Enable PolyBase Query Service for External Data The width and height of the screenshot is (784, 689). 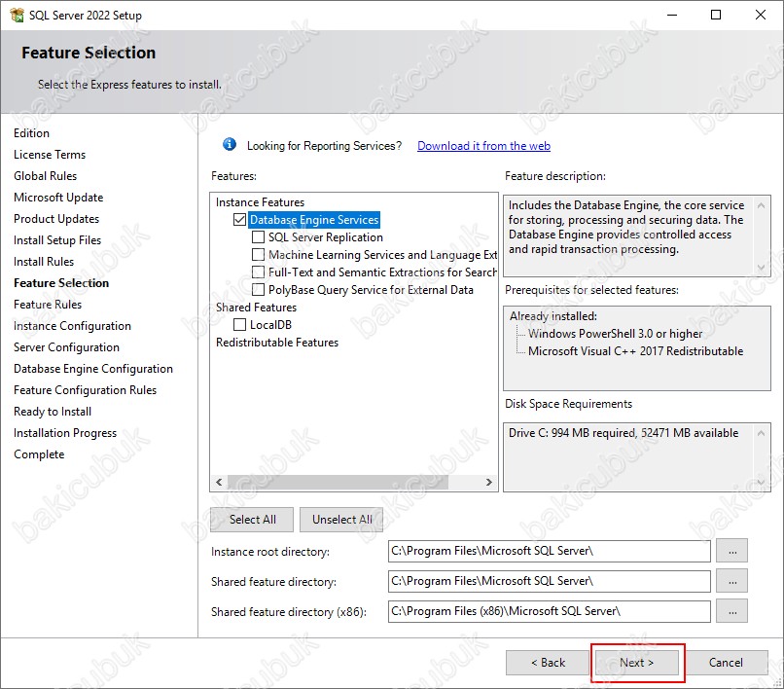(258, 290)
